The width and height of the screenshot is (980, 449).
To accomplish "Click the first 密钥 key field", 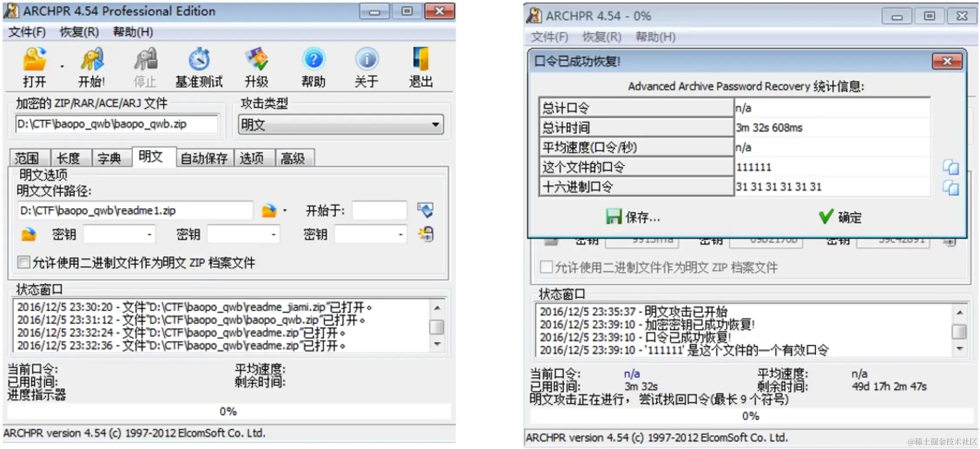I will 119,235.
